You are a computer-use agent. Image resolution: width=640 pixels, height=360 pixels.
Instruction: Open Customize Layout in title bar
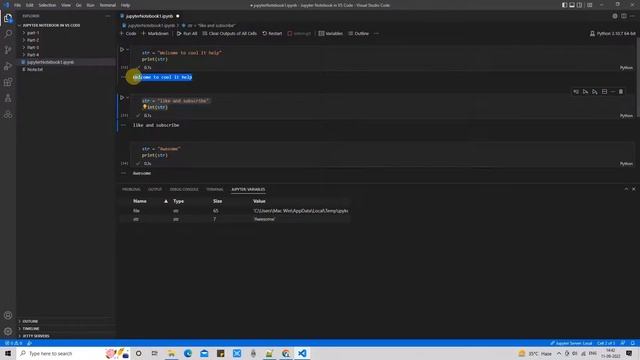589,5
